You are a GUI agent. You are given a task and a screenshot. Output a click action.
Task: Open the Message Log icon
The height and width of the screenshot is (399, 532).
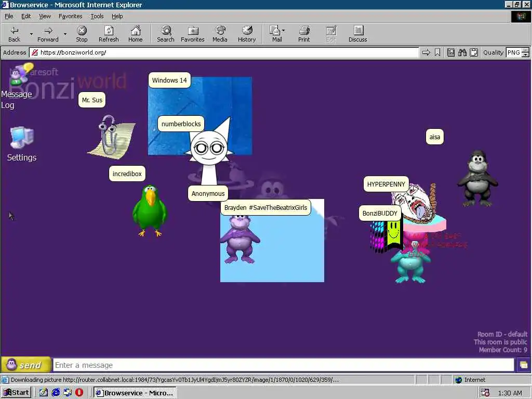17,87
